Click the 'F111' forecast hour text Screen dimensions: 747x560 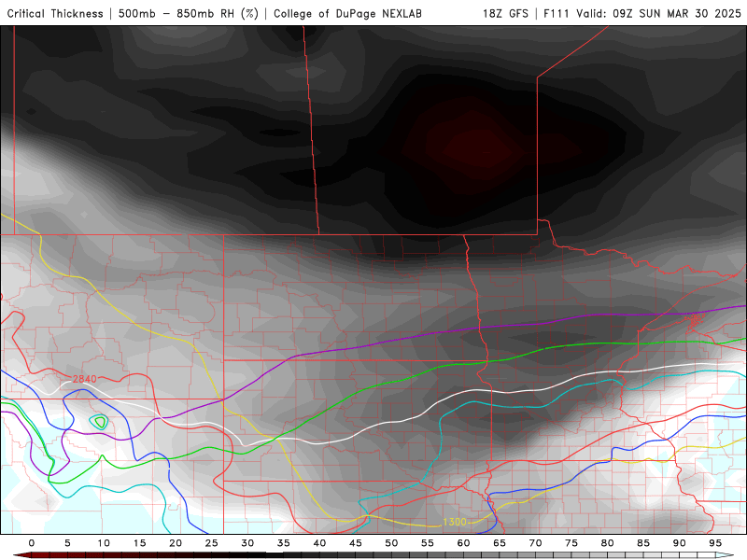tap(557, 13)
